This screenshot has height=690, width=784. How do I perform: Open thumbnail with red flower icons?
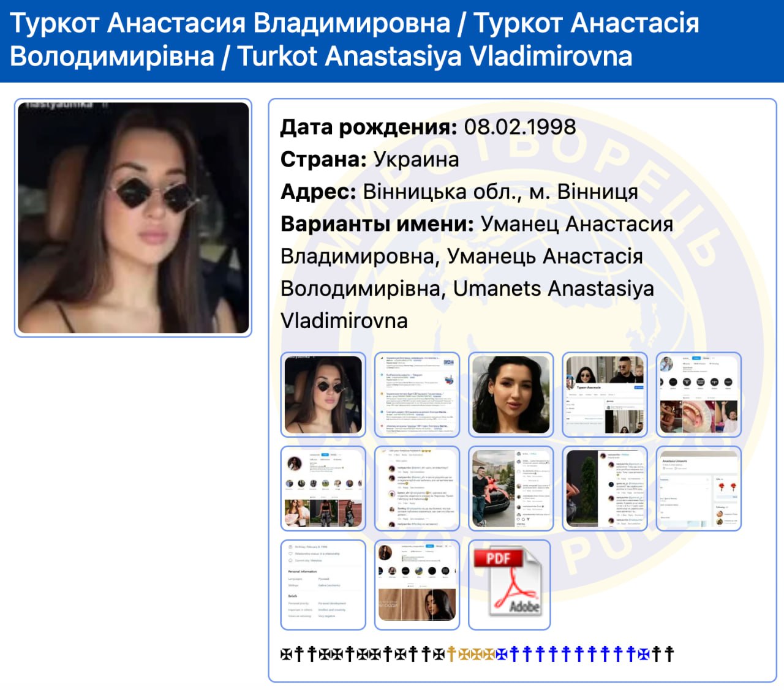pyautogui.click(x=698, y=488)
